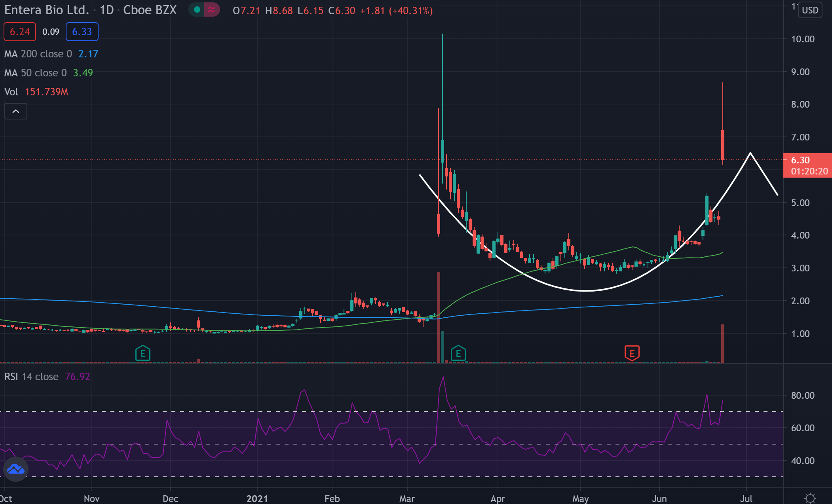This screenshot has width=832, height=504.
Task: Click the green market status dot
Action: pyautogui.click(x=197, y=10)
